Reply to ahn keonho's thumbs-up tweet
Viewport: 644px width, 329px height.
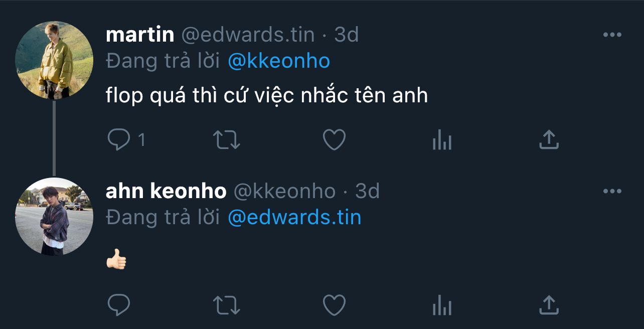119,304
